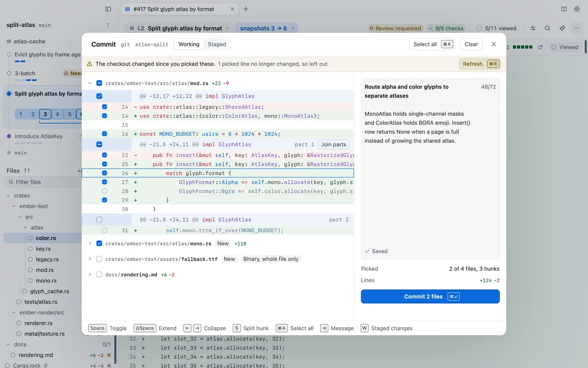588x368 pixels.
Task: Expand the mono.rs file section
Action: click(90, 243)
